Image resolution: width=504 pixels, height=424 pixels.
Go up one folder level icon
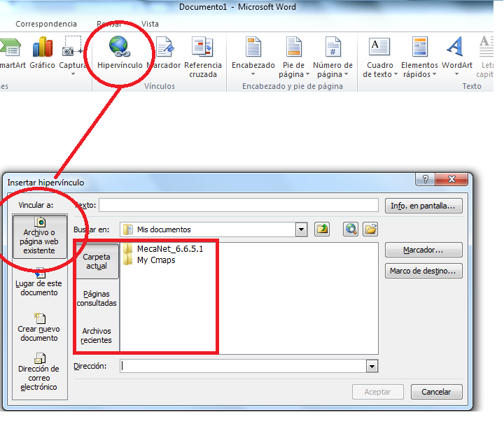click(322, 229)
